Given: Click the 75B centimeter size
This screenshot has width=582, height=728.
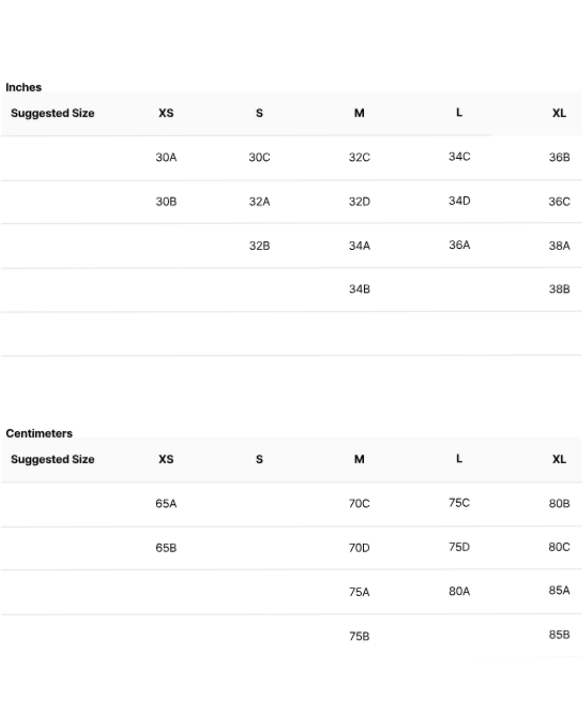Looking at the screenshot, I should pyautogui.click(x=359, y=636).
